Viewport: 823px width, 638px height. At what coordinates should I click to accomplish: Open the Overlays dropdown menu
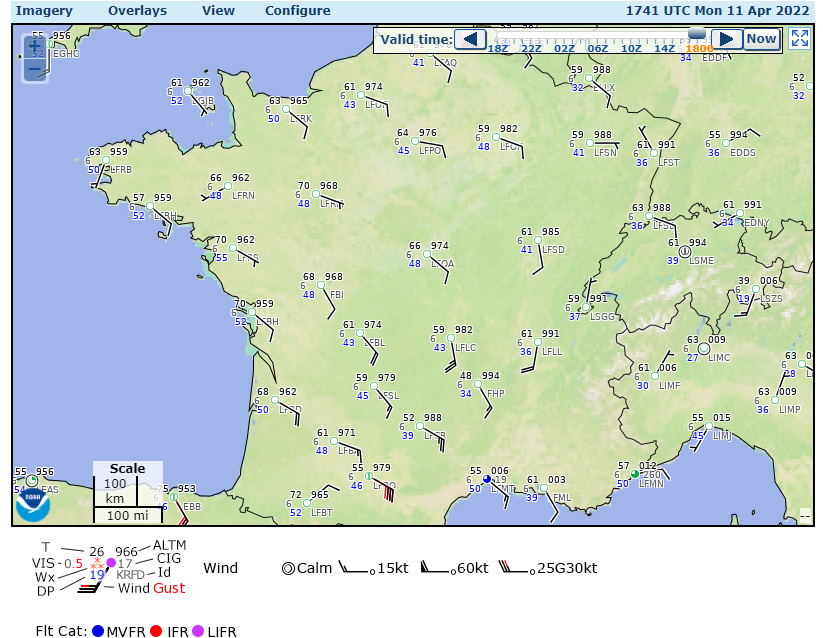point(137,10)
